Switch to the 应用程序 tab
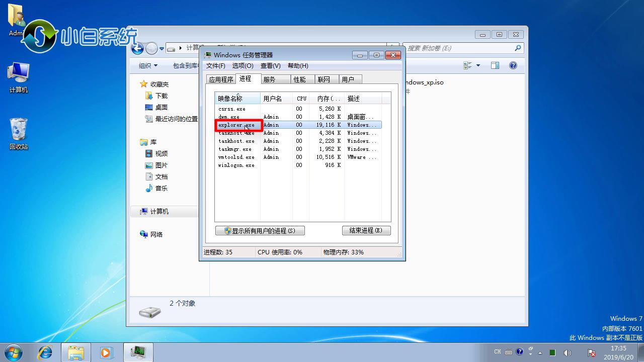 [x=221, y=79]
